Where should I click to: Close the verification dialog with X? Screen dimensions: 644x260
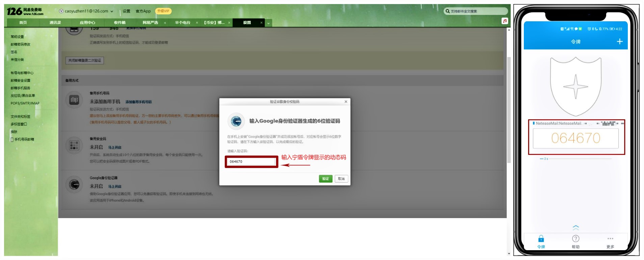(x=346, y=102)
